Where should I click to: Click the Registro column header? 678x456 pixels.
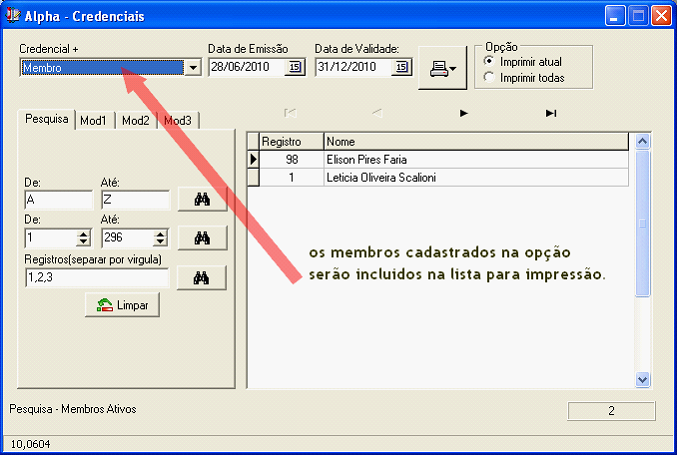(x=291, y=142)
